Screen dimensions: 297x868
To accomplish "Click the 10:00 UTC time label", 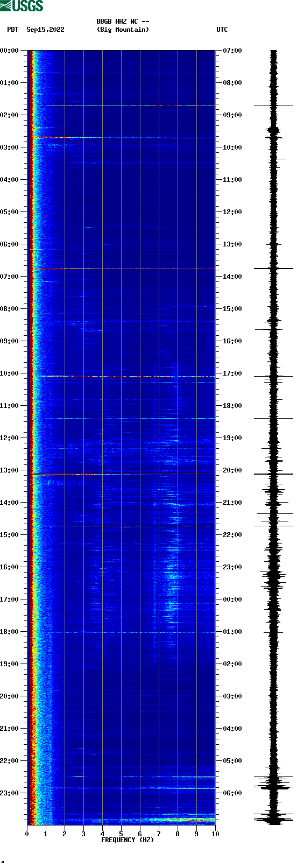I will pos(232,147).
